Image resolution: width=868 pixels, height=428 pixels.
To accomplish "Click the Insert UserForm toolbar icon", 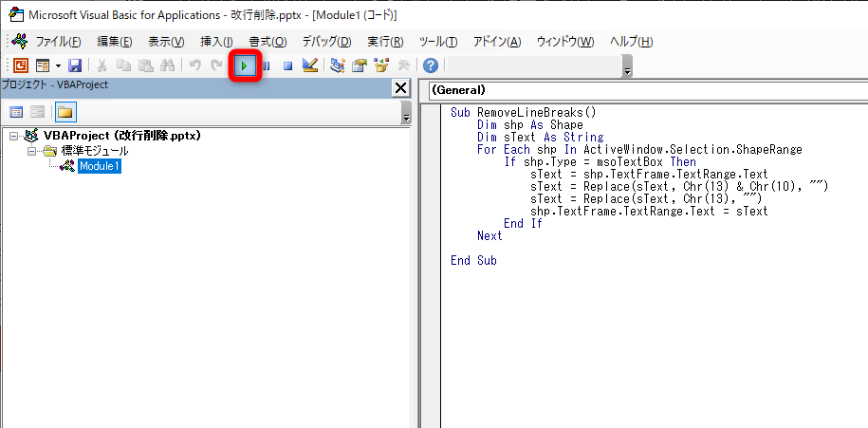I will (x=43, y=65).
